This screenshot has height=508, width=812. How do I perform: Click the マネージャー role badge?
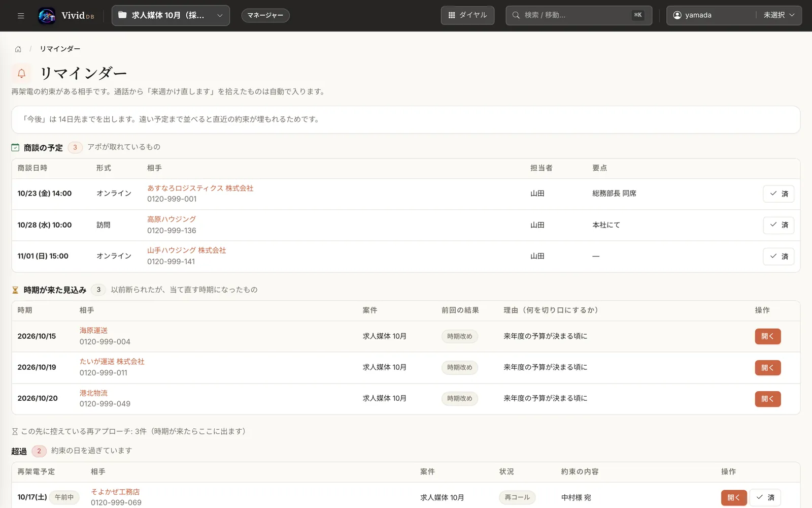265,15
